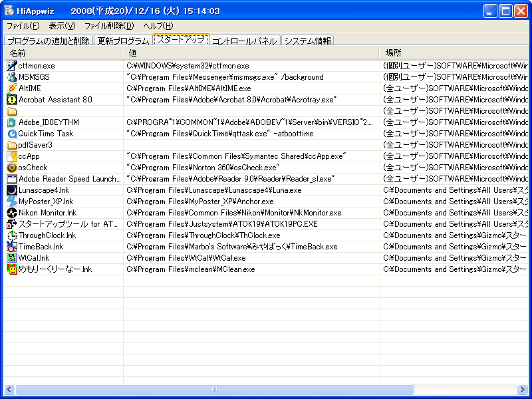Click the Adobe Reader Speed Launch icon
Image resolution: width=532 pixels, height=399 pixels.
12,179
